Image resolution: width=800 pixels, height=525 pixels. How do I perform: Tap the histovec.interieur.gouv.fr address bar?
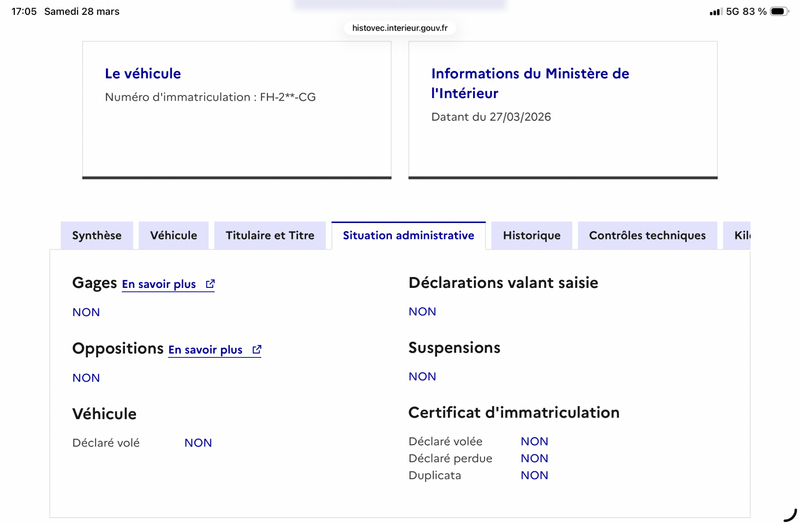[x=400, y=28]
